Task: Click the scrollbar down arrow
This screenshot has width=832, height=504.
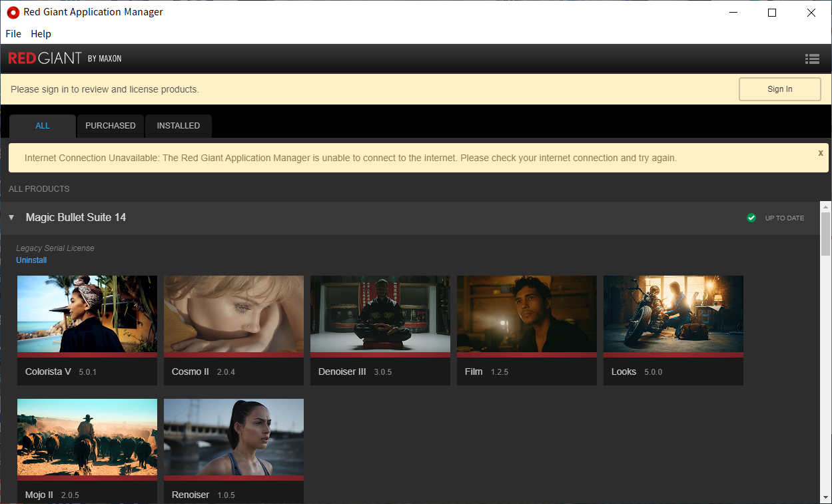Action: (x=826, y=498)
